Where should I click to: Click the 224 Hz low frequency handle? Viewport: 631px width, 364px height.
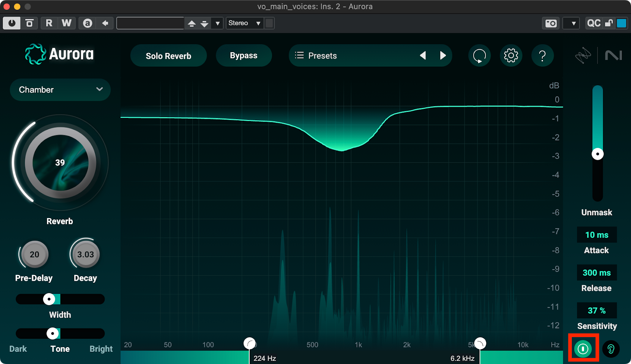coord(250,343)
